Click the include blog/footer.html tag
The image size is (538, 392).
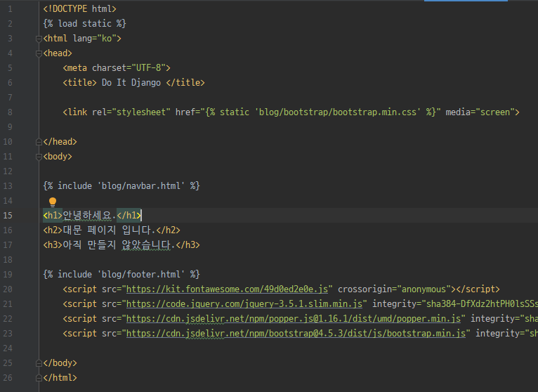coord(122,275)
